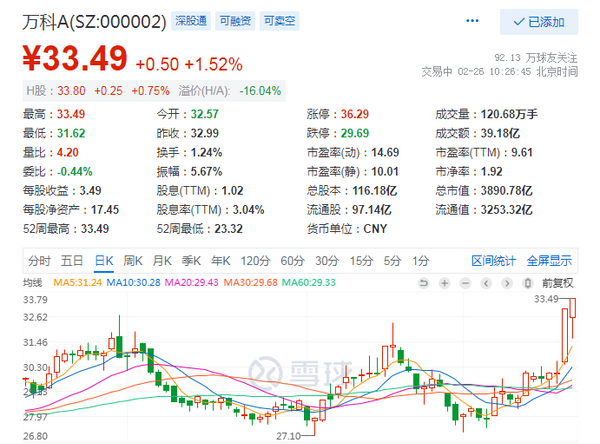The width and height of the screenshot is (600, 444).
Task: Click the MA60:29.33 indicator label
Action: (x=308, y=283)
